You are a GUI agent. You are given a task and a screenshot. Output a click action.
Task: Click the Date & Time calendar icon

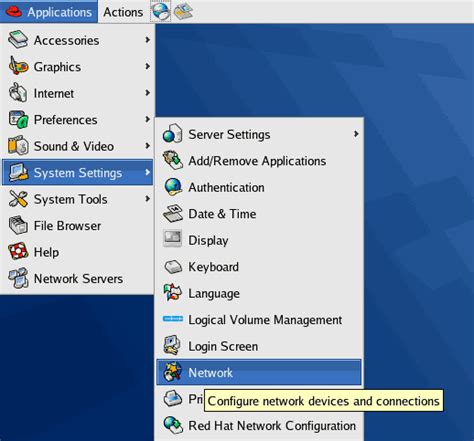pos(173,214)
